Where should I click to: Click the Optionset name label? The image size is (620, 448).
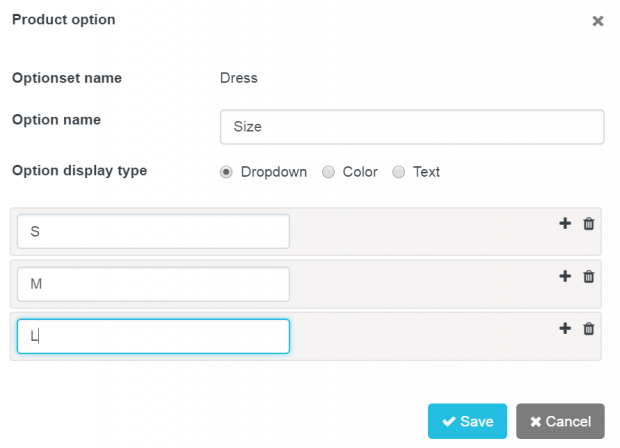tap(67, 78)
